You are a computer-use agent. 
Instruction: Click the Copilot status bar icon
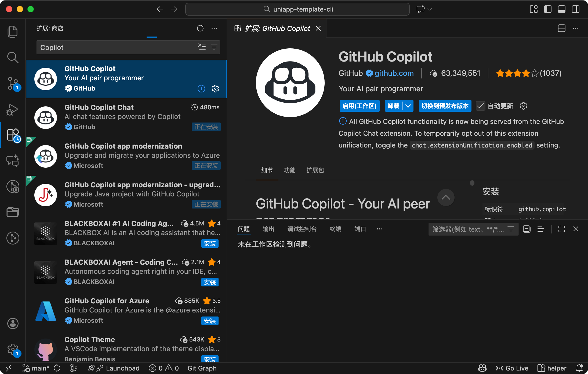click(482, 368)
